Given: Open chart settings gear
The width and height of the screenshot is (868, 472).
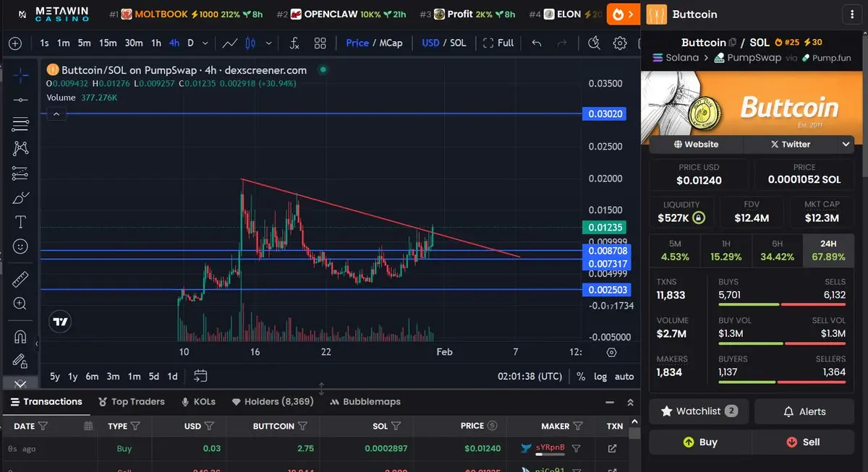Looking at the screenshot, I should [x=620, y=43].
